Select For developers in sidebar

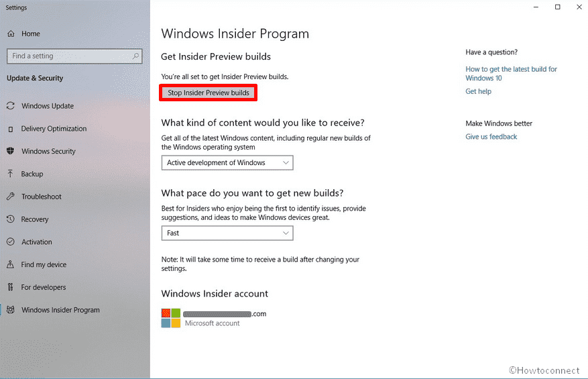pyautogui.click(x=75, y=287)
